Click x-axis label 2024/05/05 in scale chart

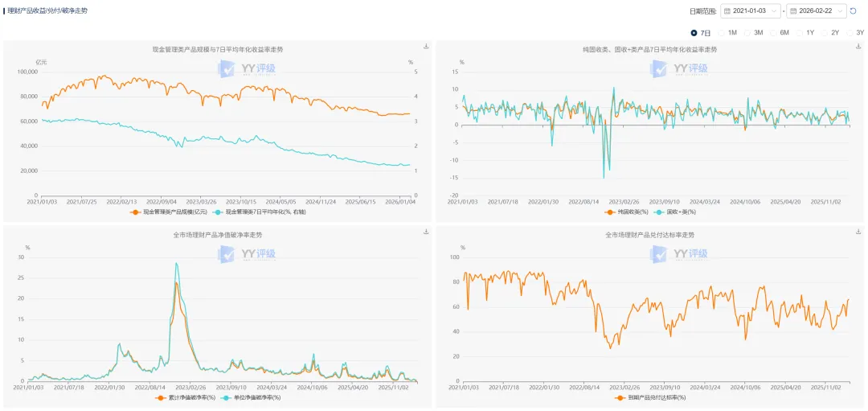pyautogui.click(x=281, y=202)
